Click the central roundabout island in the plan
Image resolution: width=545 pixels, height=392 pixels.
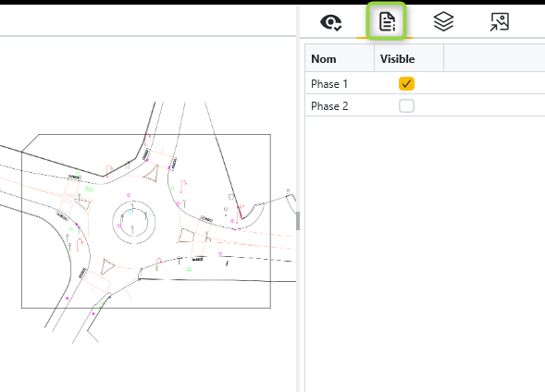click(134, 222)
